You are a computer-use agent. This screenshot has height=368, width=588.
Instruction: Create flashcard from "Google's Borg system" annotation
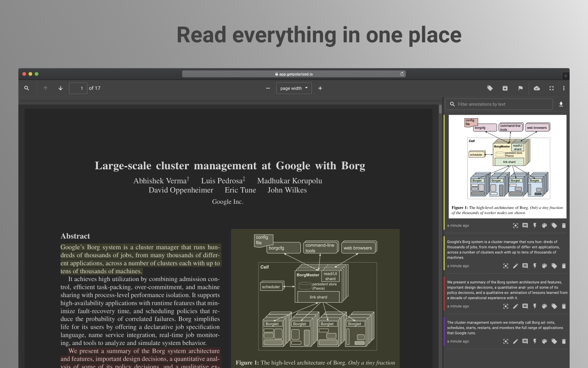(535, 266)
